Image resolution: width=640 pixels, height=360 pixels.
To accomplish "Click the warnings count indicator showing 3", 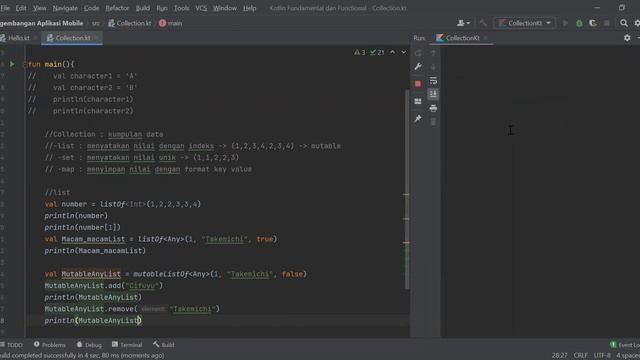I will 360,52.
